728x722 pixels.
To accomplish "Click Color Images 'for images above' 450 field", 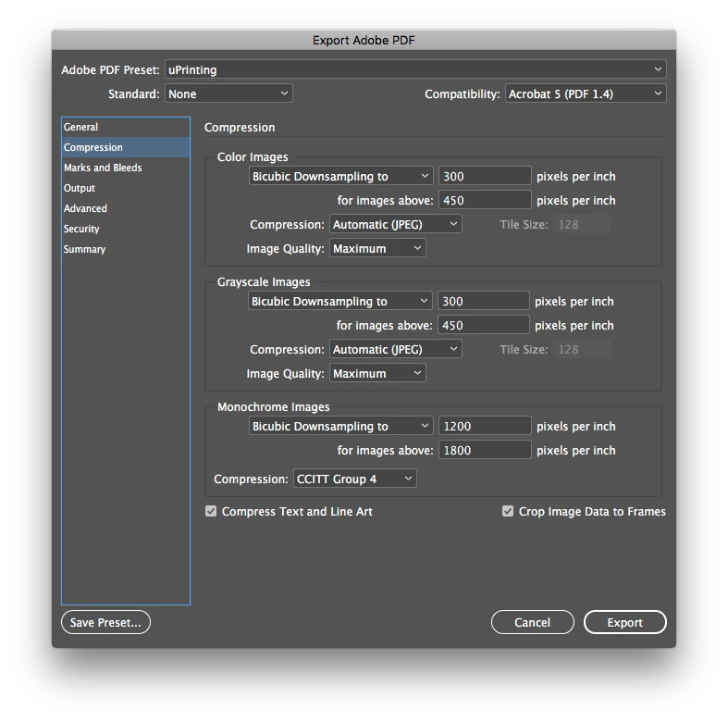I will (x=485, y=200).
